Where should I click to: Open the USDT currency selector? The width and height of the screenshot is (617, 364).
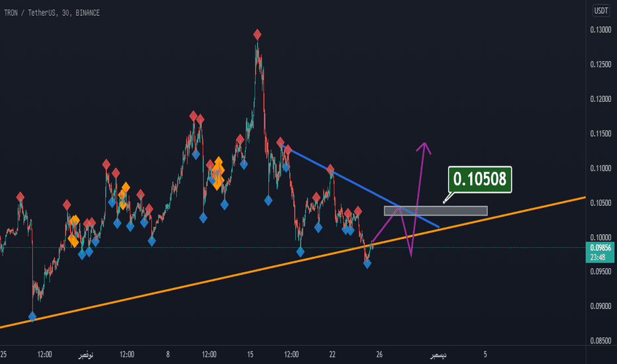coord(601,11)
